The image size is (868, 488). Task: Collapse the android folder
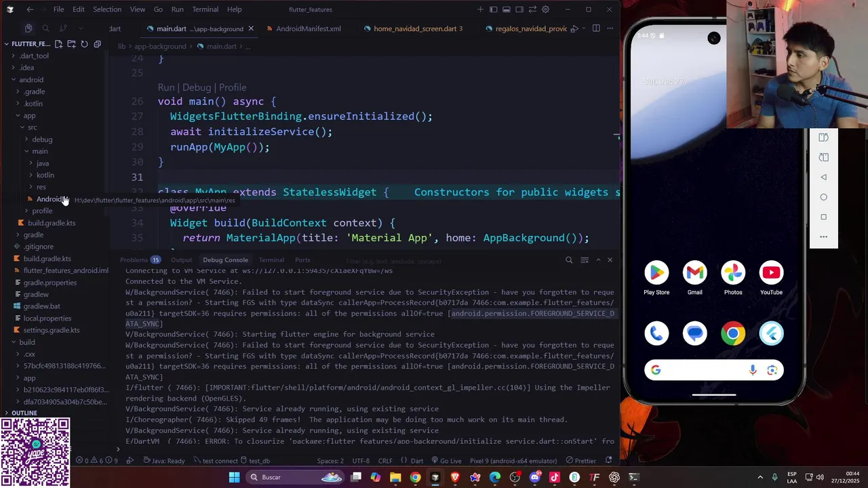[x=31, y=79]
